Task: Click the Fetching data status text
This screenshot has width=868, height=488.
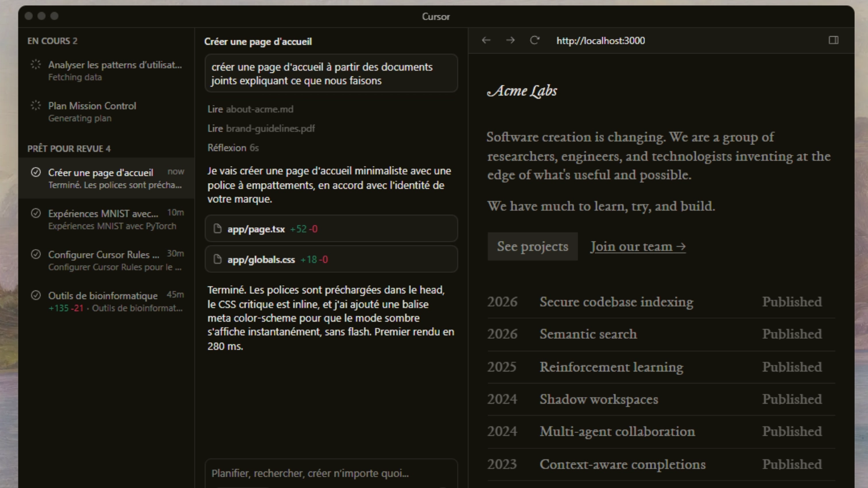Action: point(75,78)
